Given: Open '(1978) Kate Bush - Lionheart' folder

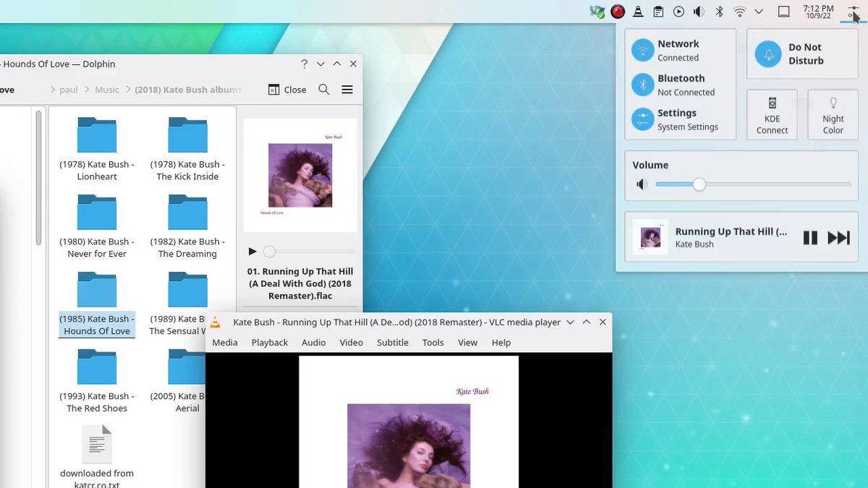Looking at the screenshot, I should 97,148.
